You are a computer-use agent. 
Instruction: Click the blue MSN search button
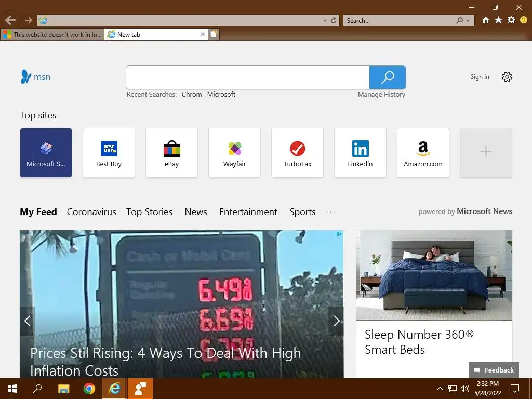click(x=388, y=77)
